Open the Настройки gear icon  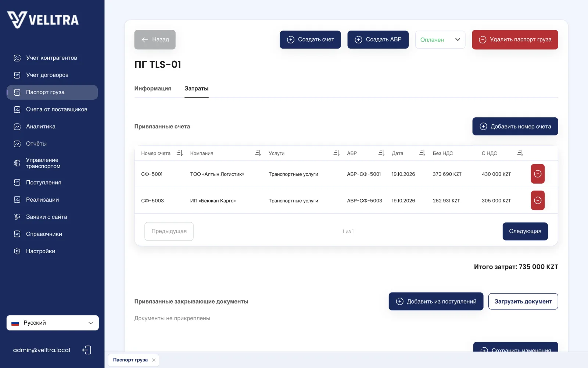pos(17,251)
